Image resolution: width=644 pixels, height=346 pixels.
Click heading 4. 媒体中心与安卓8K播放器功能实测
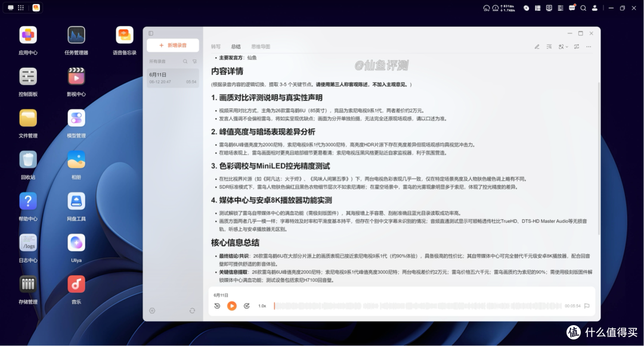coord(271,201)
